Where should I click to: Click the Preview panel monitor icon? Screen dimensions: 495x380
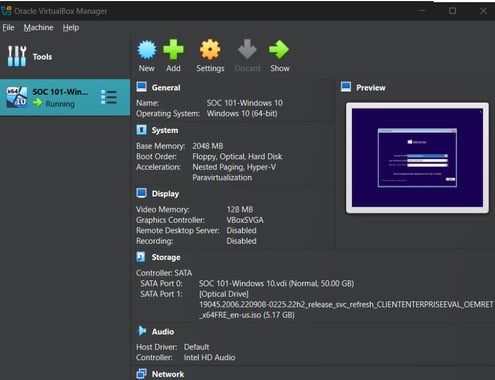tap(346, 87)
